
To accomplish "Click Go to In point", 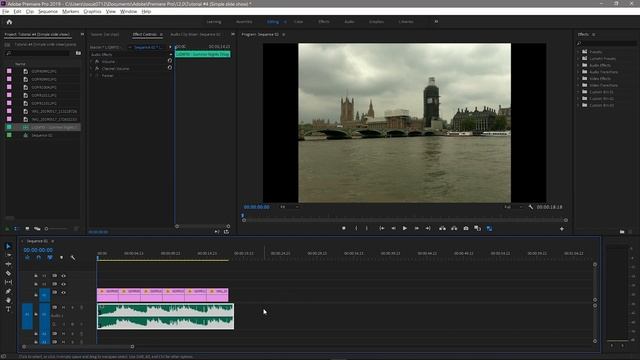I will (382, 229).
